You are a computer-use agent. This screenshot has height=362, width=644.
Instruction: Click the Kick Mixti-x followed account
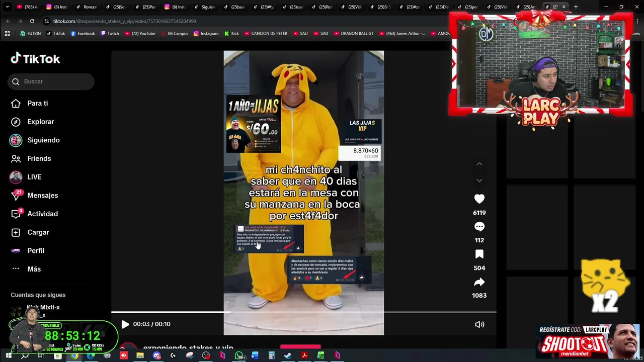pos(35,311)
